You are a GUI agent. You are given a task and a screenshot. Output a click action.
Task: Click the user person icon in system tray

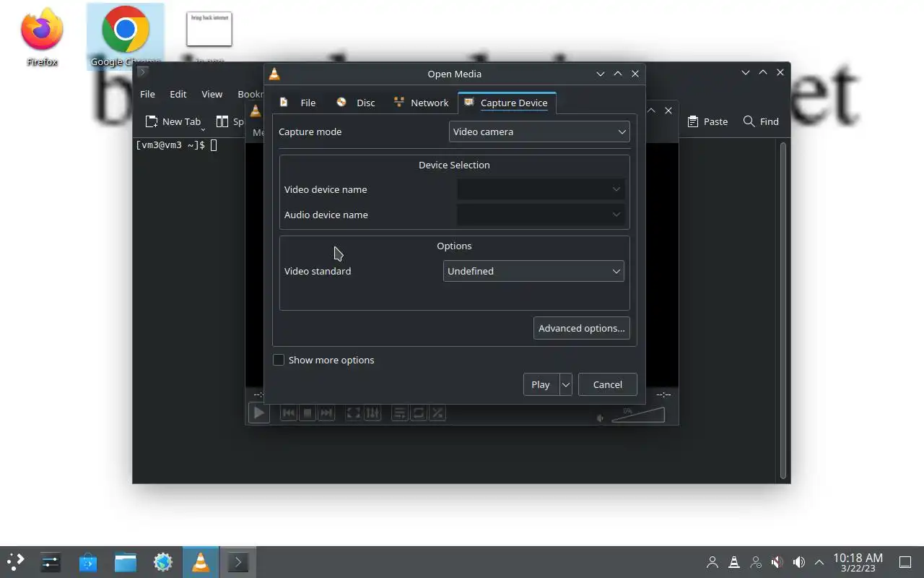tap(712, 562)
